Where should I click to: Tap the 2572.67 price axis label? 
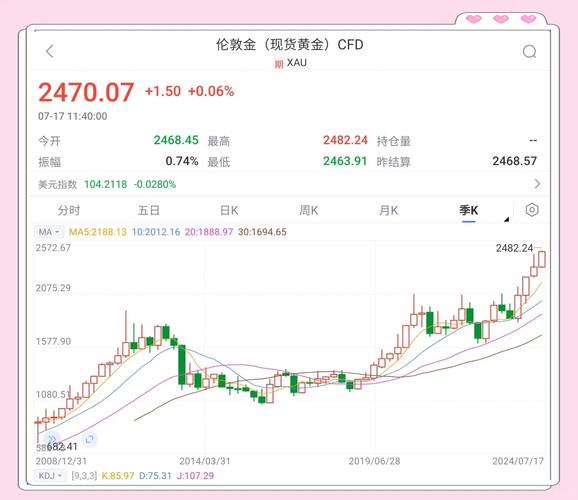pyautogui.click(x=53, y=248)
